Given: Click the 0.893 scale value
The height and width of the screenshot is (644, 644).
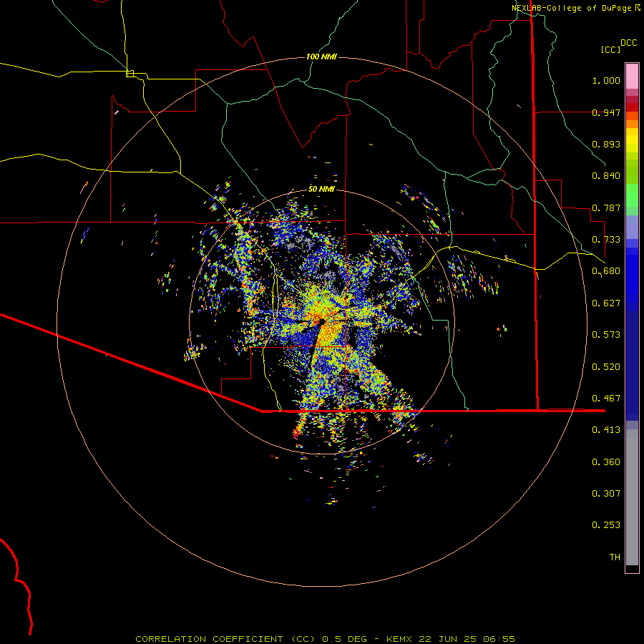Looking at the screenshot, I should coord(606,144).
